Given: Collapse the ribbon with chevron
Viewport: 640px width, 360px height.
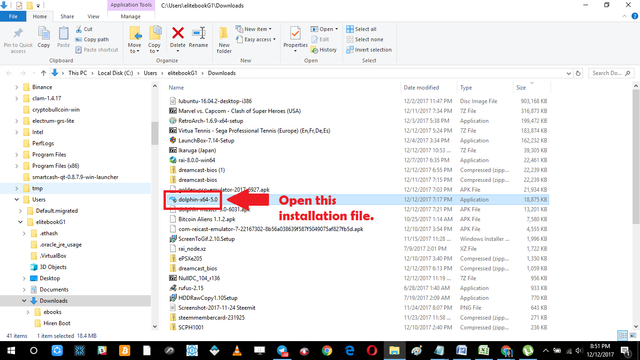Looking at the screenshot, I should pyautogui.click(x=624, y=16).
